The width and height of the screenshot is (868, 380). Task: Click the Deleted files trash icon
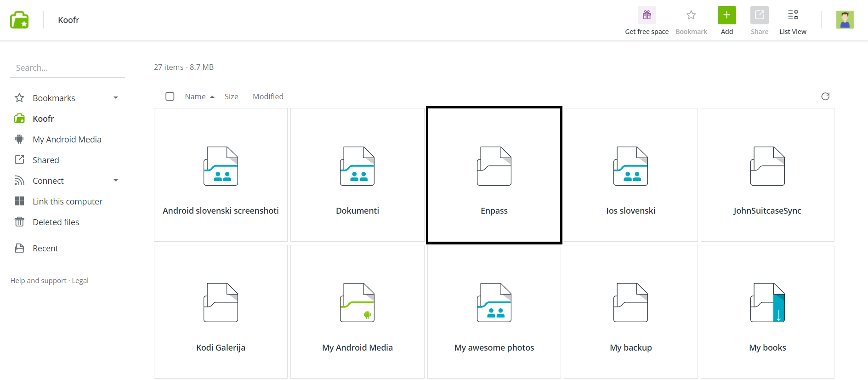pyautogui.click(x=19, y=221)
